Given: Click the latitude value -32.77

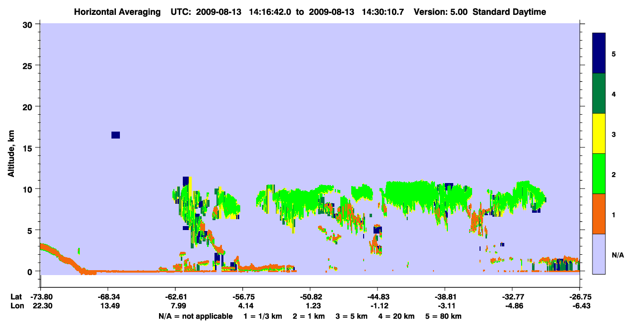Looking at the screenshot, I should 512,297.
